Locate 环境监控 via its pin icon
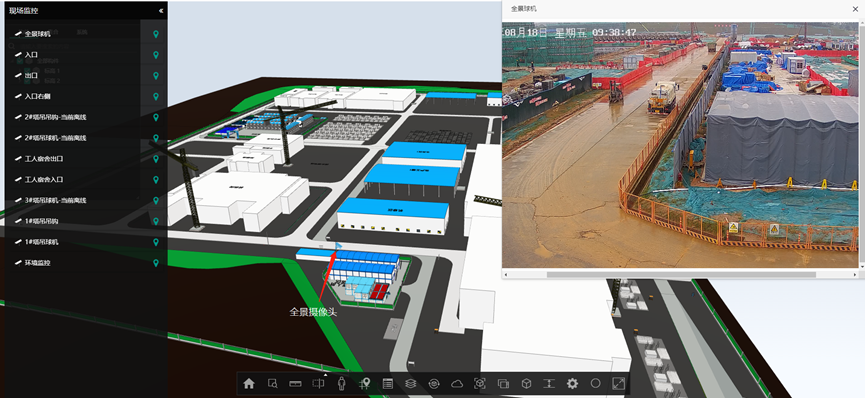This screenshot has width=865, height=398. [x=156, y=263]
